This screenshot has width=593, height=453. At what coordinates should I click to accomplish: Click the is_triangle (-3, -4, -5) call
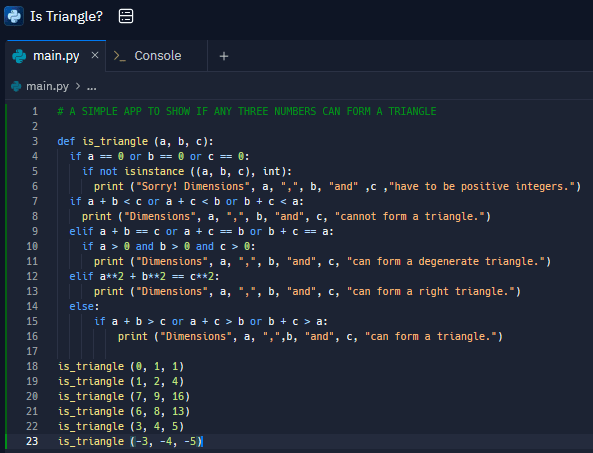[130, 441]
